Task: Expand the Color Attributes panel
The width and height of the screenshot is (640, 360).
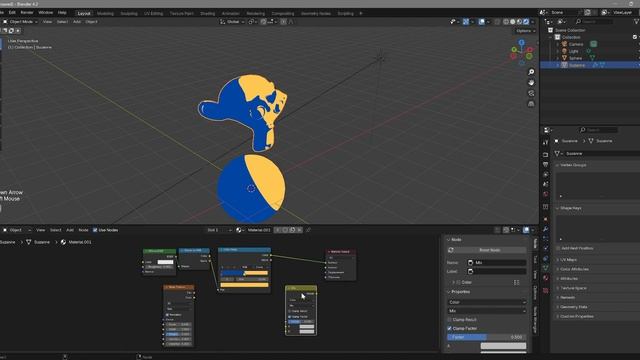Action: point(573,269)
